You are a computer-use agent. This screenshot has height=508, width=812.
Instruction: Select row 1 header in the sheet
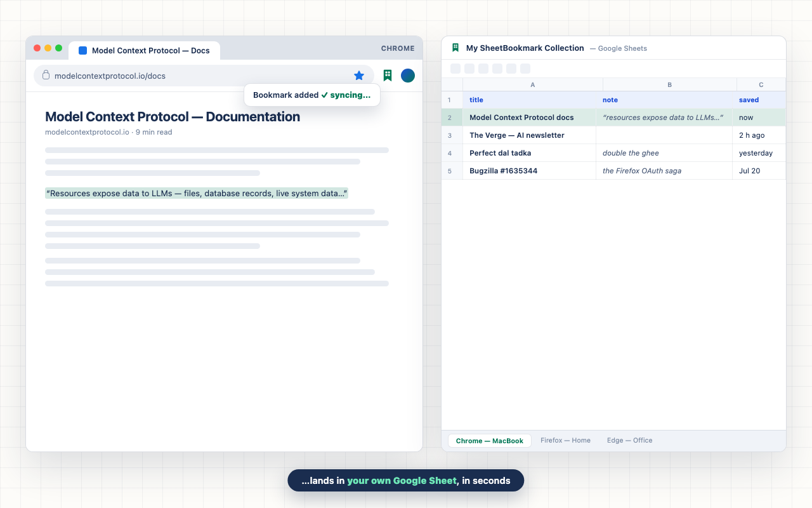(452, 100)
